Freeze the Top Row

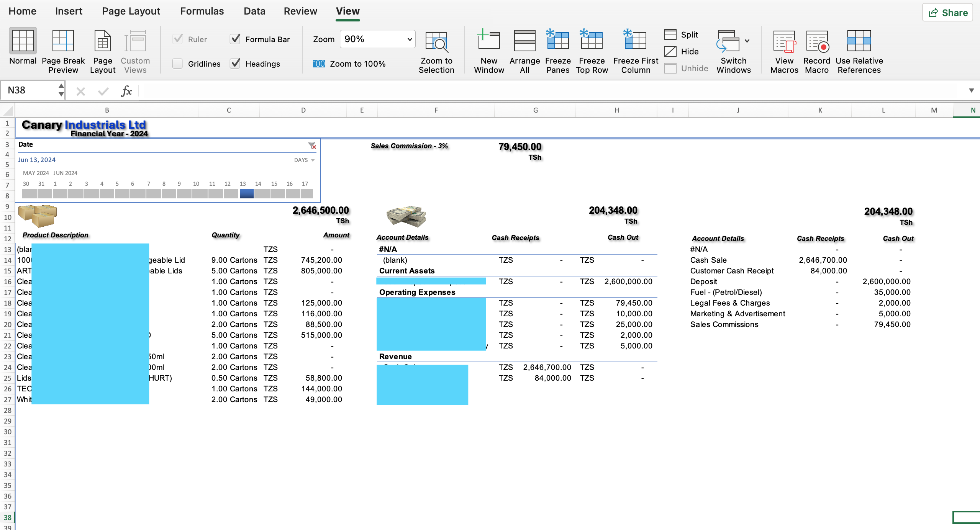tap(591, 50)
